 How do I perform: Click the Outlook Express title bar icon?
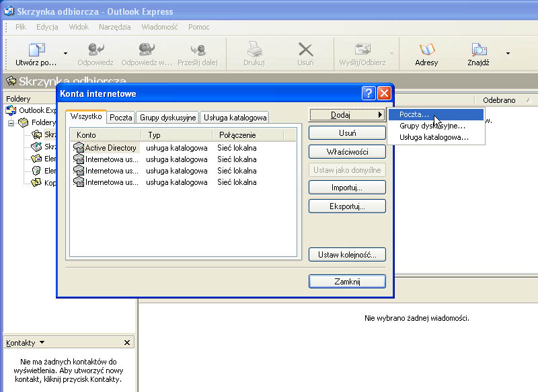point(9,11)
